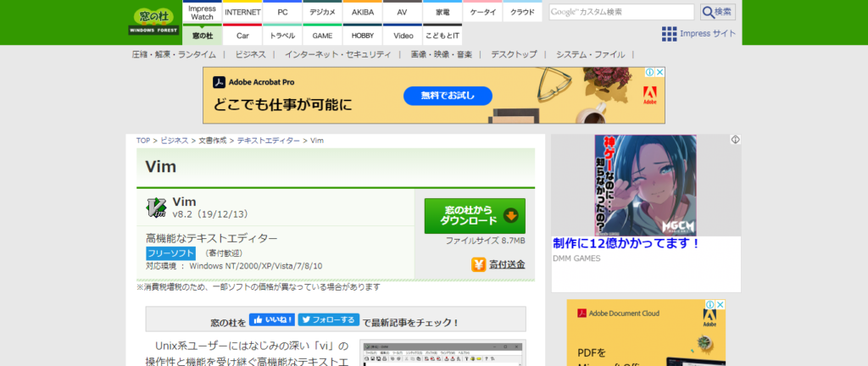Click the ad info icon on DMM GAMES ad
This screenshot has width=868, height=366.
735,140
